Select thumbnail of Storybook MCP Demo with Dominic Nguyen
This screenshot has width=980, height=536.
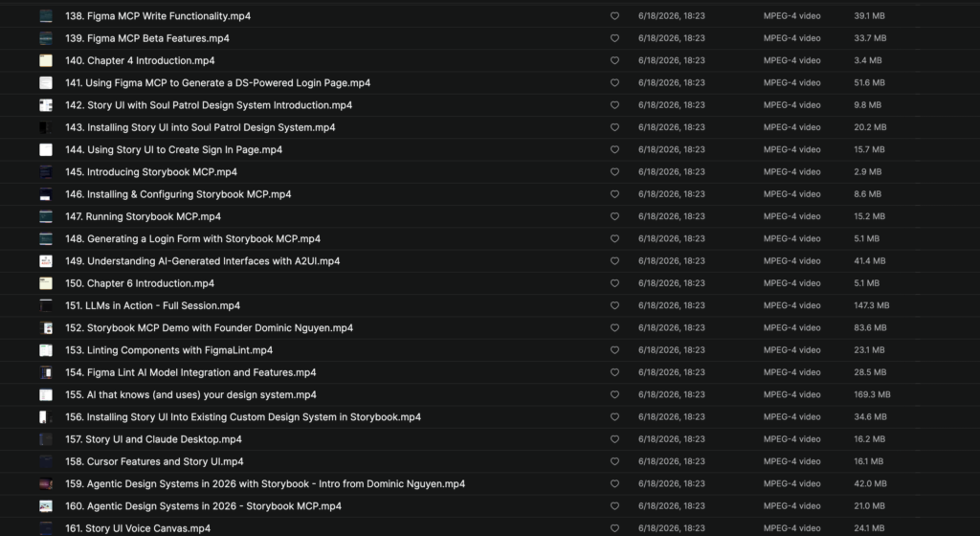coord(46,328)
